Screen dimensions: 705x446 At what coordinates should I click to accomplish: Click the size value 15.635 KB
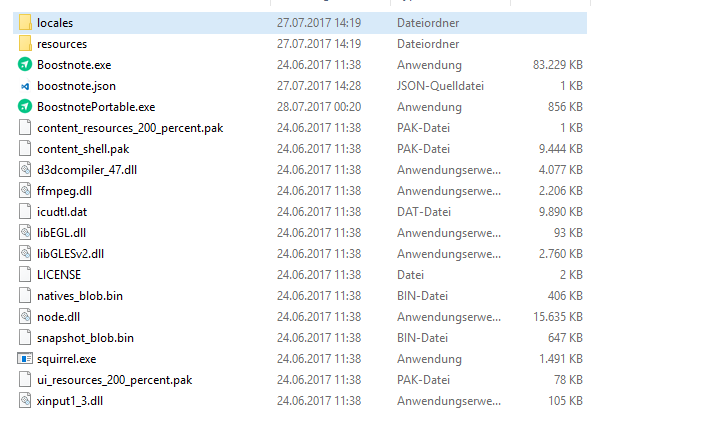558,317
